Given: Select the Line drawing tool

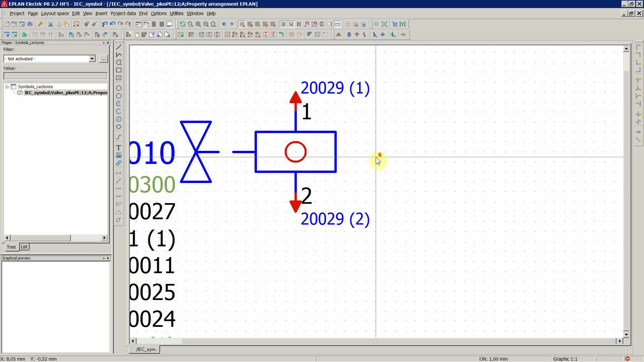Looking at the screenshot, I should click(119, 47).
